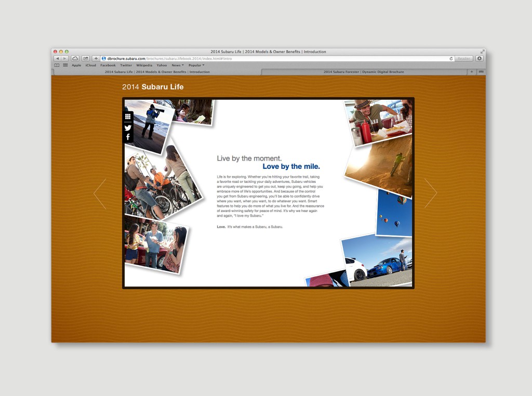Image resolution: width=532 pixels, height=396 pixels.
Task: Click the plus add-bookmark button
Action: click(x=96, y=59)
